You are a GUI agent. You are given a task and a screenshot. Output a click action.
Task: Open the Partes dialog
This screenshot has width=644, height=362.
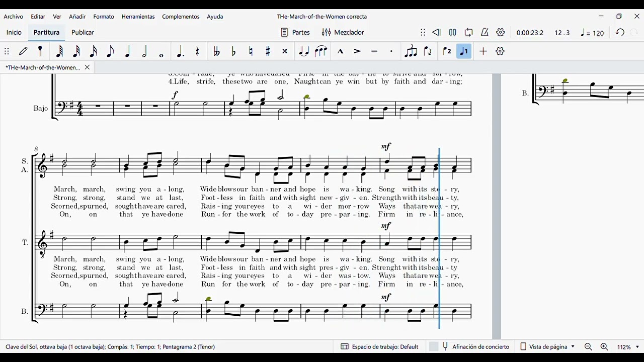[x=295, y=32]
